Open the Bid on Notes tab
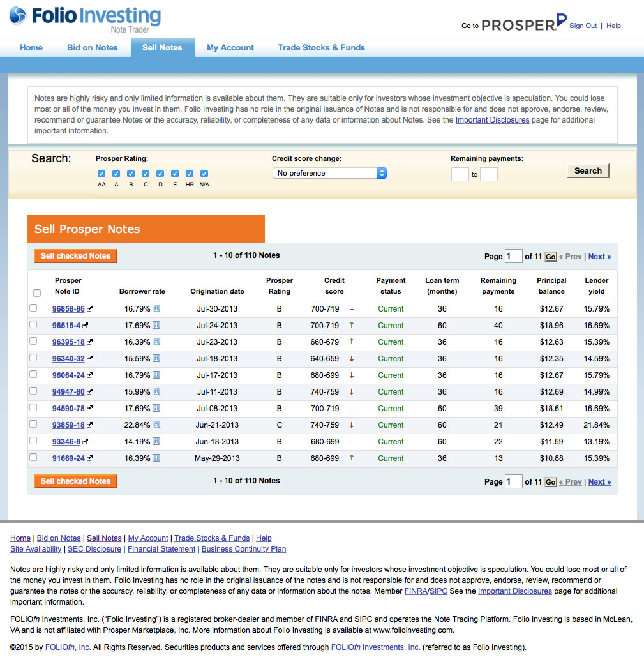Viewport: 644px width, 664px height. pos(93,47)
